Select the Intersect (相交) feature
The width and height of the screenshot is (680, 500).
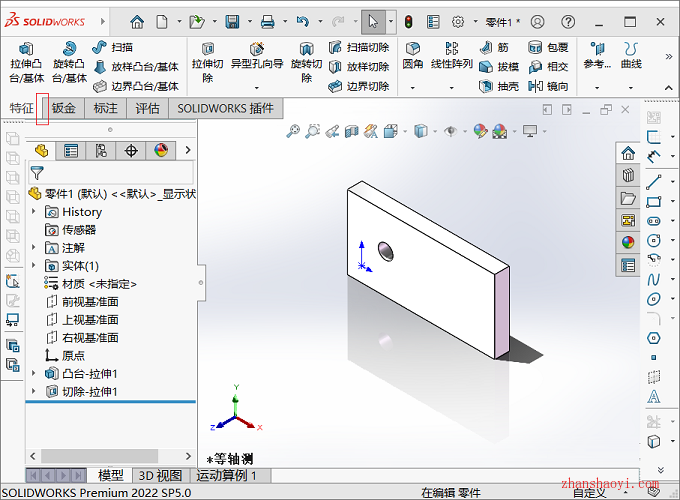548,67
